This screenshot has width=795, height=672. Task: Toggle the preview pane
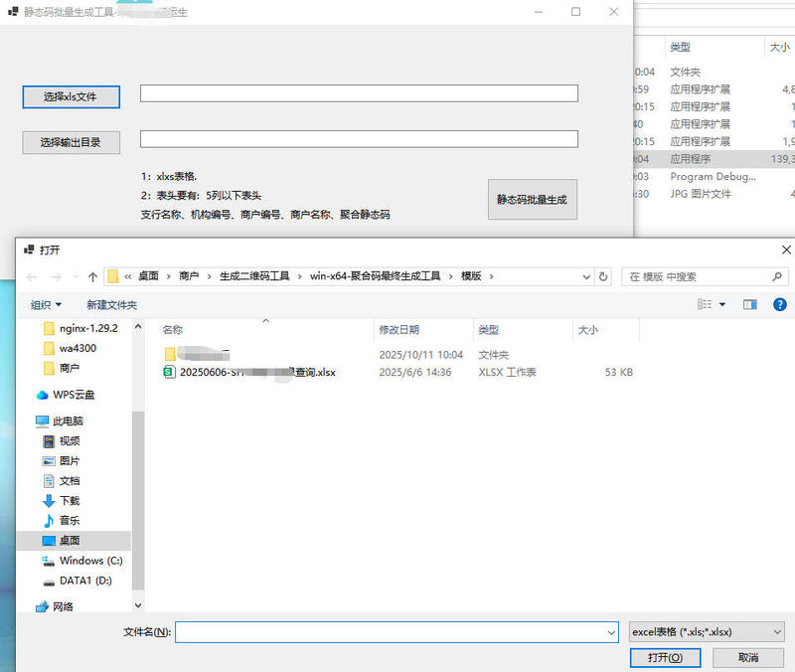pos(750,304)
